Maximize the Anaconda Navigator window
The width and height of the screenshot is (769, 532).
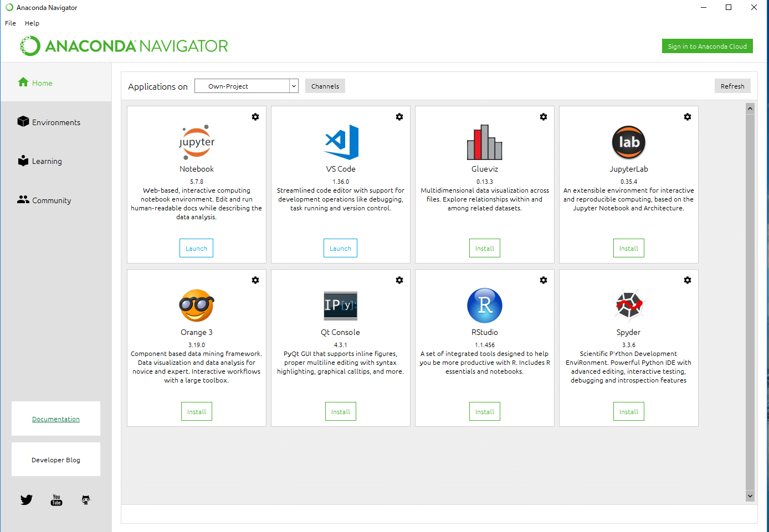729,7
